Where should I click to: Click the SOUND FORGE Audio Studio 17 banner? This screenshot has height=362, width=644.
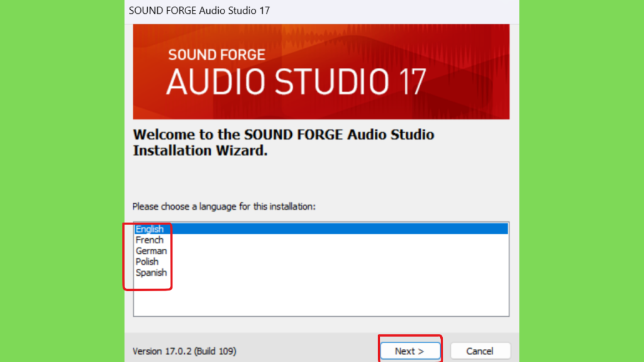point(321,72)
